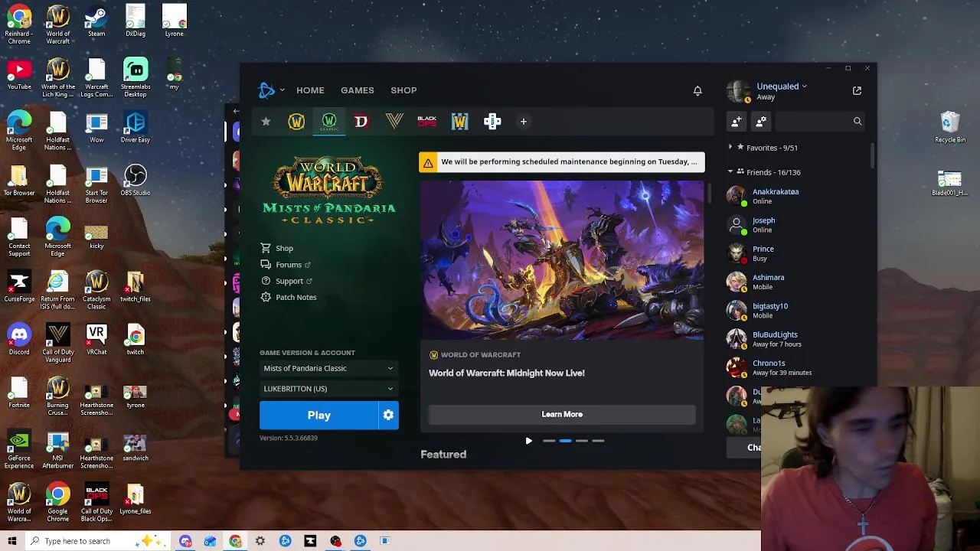Select the active second carousel slide indicator

click(x=565, y=441)
